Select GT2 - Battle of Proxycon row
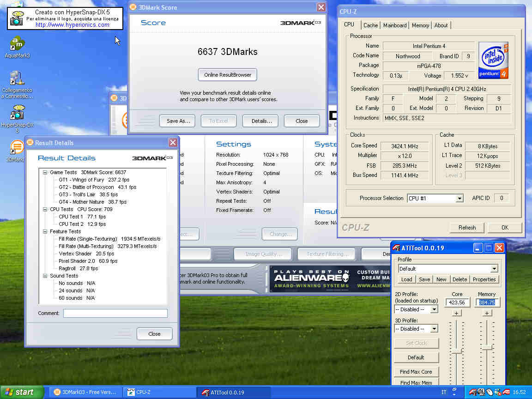Image resolution: width=532 pixels, height=399 pixels. (x=97, y=187)
